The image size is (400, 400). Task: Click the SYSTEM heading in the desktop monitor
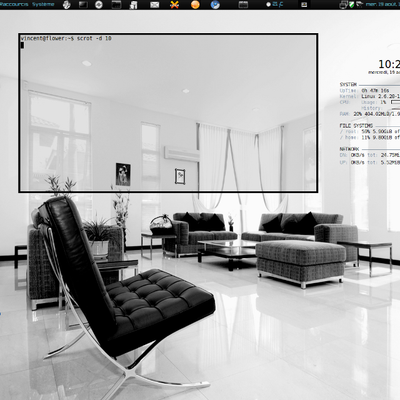pyautogui.click(x=348, y=85)
